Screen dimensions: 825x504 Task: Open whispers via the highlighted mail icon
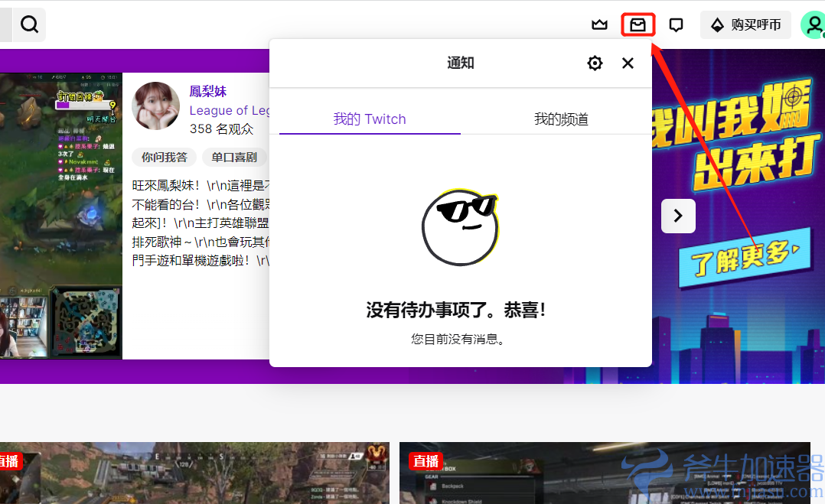pyautogui.click(x=637, y=24)
